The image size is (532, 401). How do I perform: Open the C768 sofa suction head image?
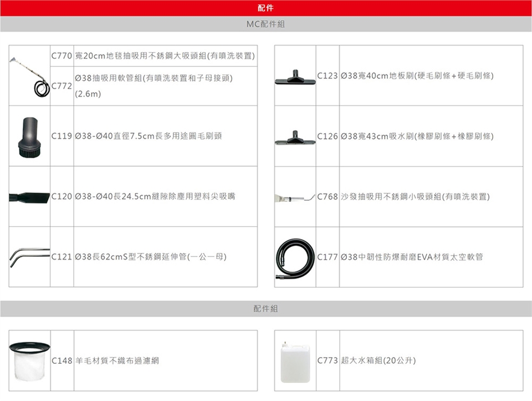click(x=295, y=197)
